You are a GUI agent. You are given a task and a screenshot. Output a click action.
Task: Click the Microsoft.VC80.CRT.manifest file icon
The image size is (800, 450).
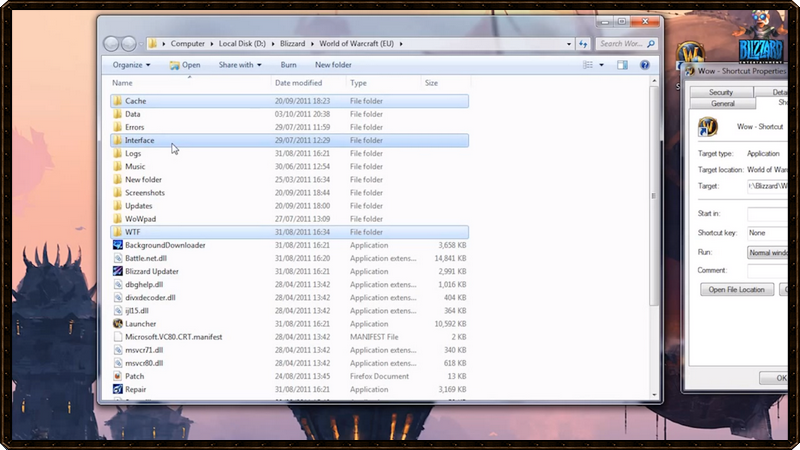click(x=117, y=337)
